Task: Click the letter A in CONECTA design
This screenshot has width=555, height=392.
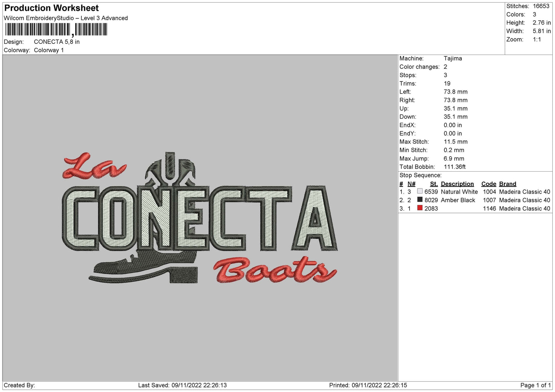Action: point(315,218)
